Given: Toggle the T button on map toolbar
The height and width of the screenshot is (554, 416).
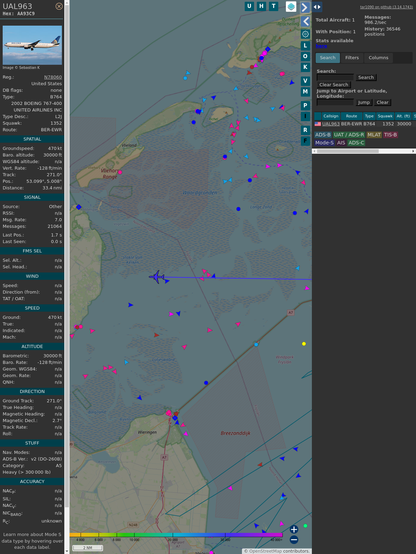Looking at the screenshot, I should (273, 6).
